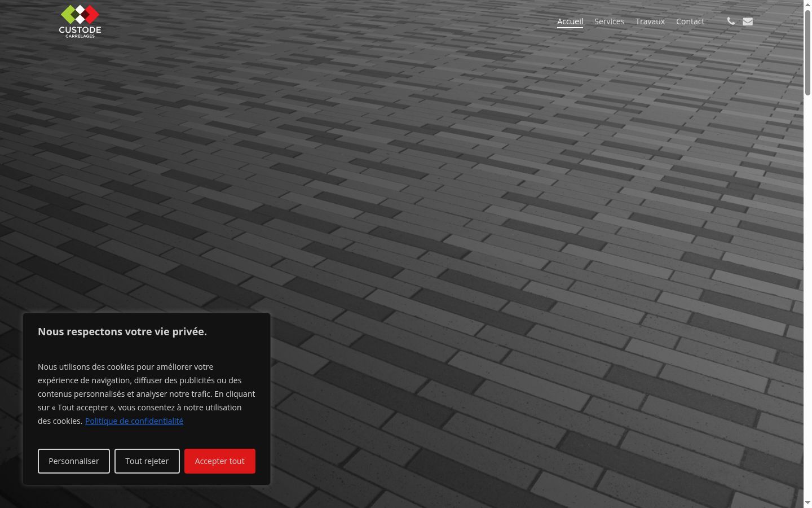Open the Politique de confidentialité link

(x=134, y=421)
